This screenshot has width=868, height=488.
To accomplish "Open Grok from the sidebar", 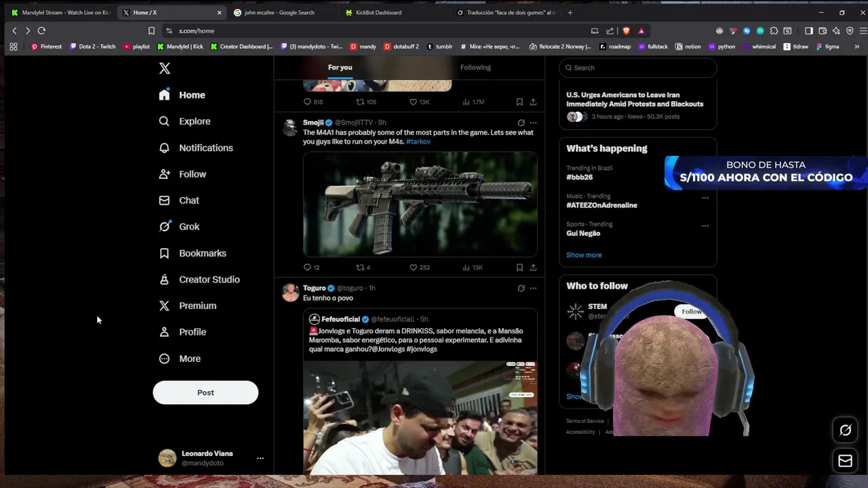I will point(179,227).
